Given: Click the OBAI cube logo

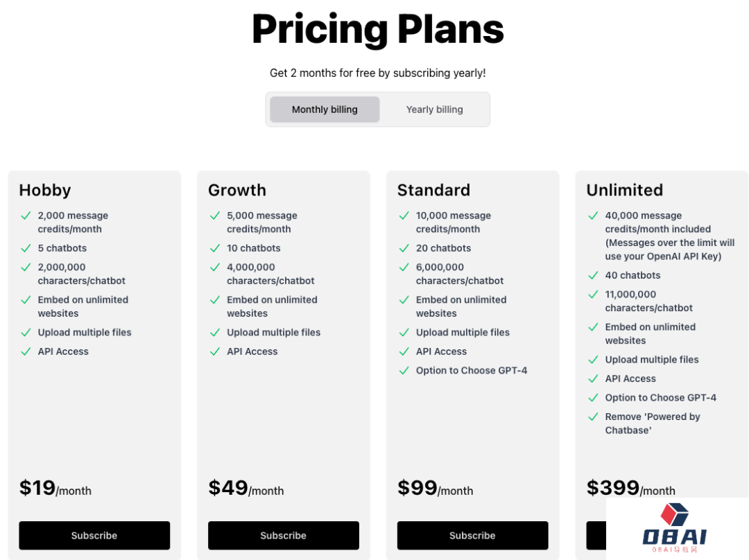Looking at the screenshot, I should [673, 514].
